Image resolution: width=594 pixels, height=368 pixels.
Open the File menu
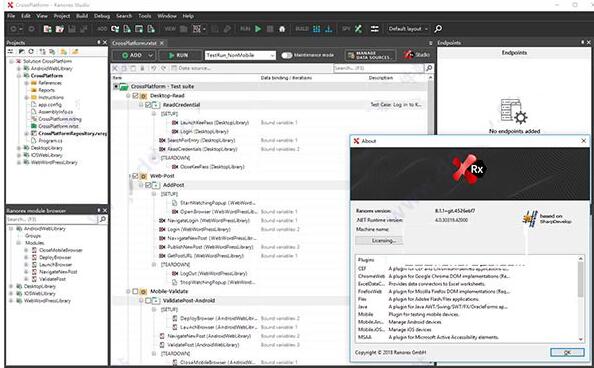11,16
